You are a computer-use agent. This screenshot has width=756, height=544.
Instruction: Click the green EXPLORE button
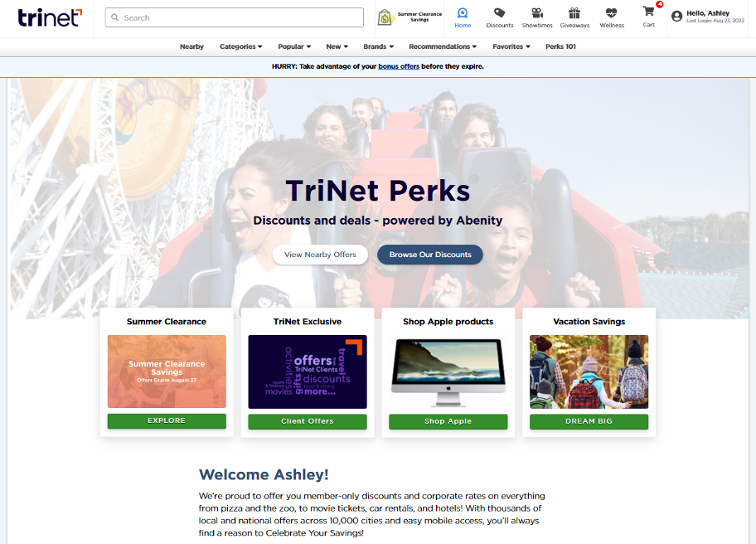[167, 421]
